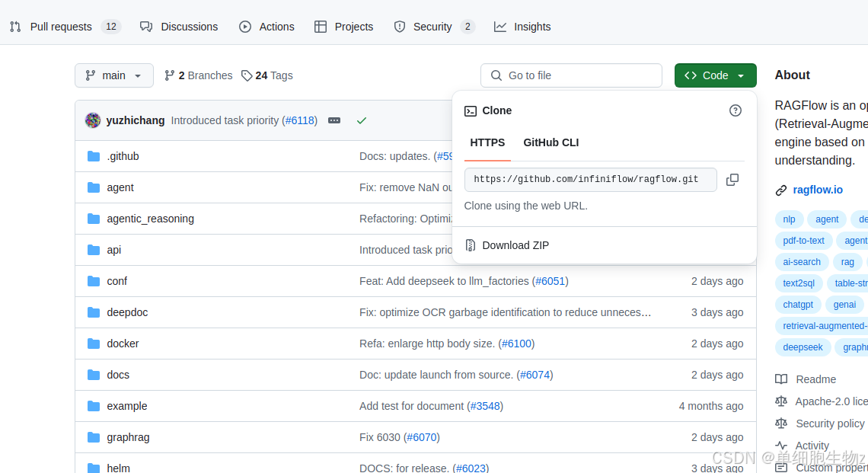Click the Pull requests icon
The height and width of the screenshot is (473, 868).
(x=15, y=27)
